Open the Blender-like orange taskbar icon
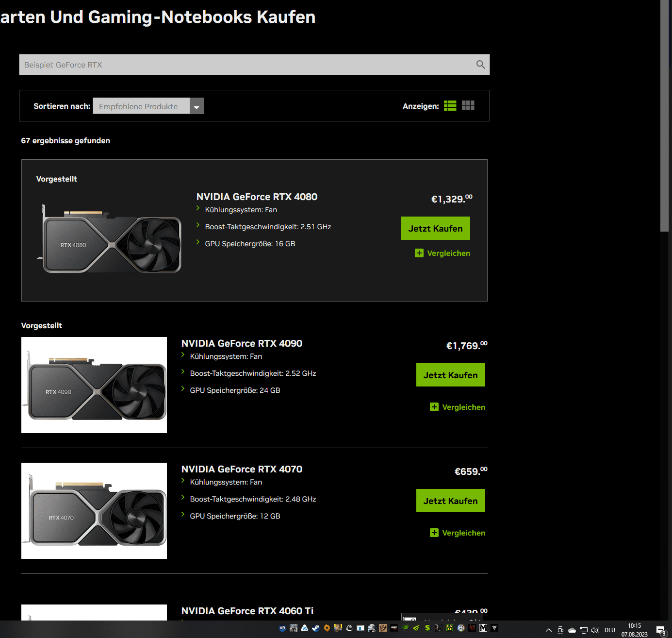This screenshot has width=672, height=638. [x=327, y=628]
